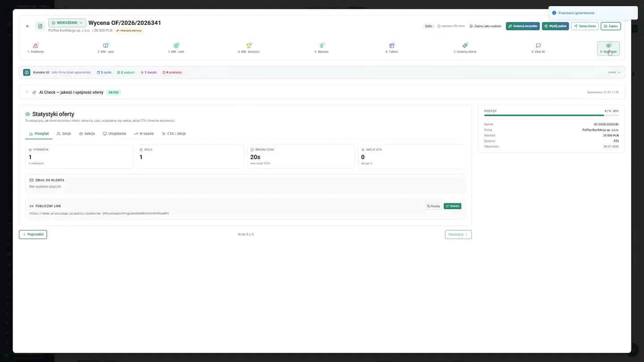
Task: Switch to the 'W czasie' tab
Action: click(x=144, y=134)
